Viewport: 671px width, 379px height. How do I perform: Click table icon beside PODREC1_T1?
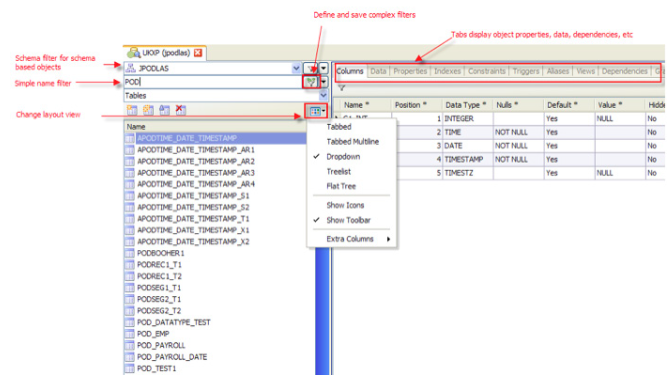(x=129, y=265)
